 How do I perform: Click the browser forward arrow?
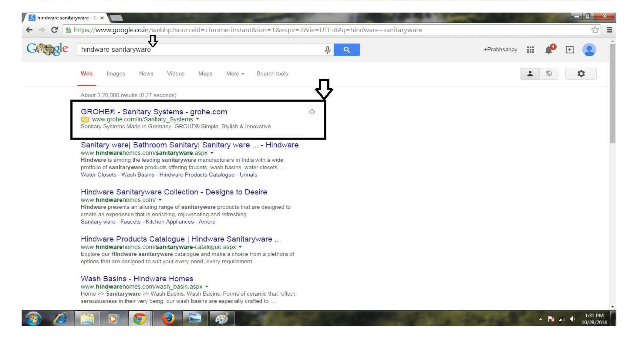click(x=42, y=30)
